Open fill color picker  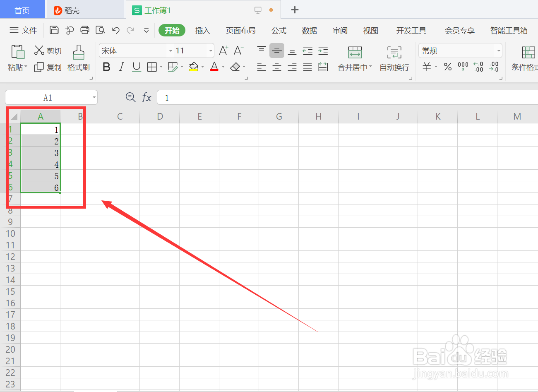(193, 67)
